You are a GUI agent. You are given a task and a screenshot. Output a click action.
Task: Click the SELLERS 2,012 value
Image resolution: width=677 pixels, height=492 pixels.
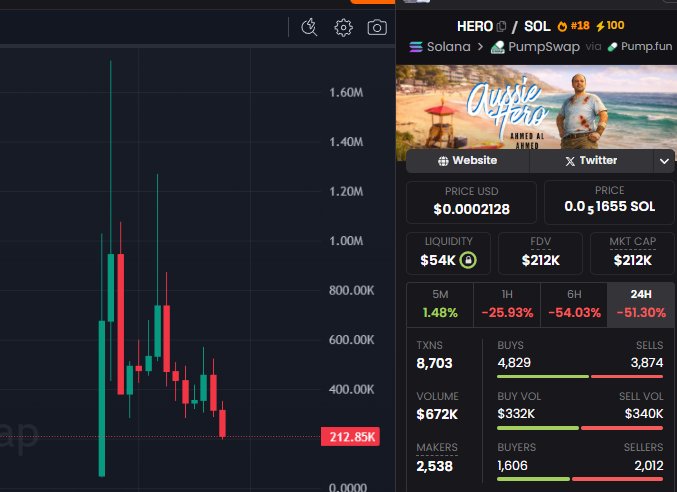point(649,466)
